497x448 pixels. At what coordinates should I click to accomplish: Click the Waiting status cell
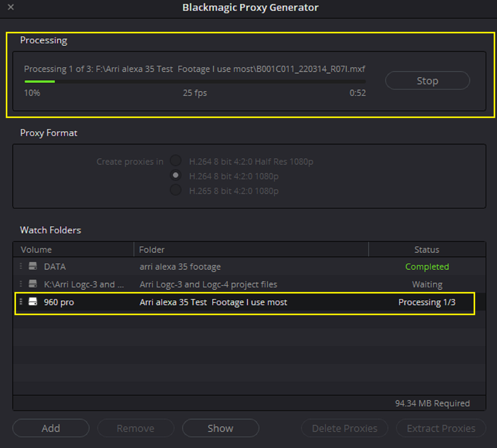pyautogui.click(x=427, y=284)
